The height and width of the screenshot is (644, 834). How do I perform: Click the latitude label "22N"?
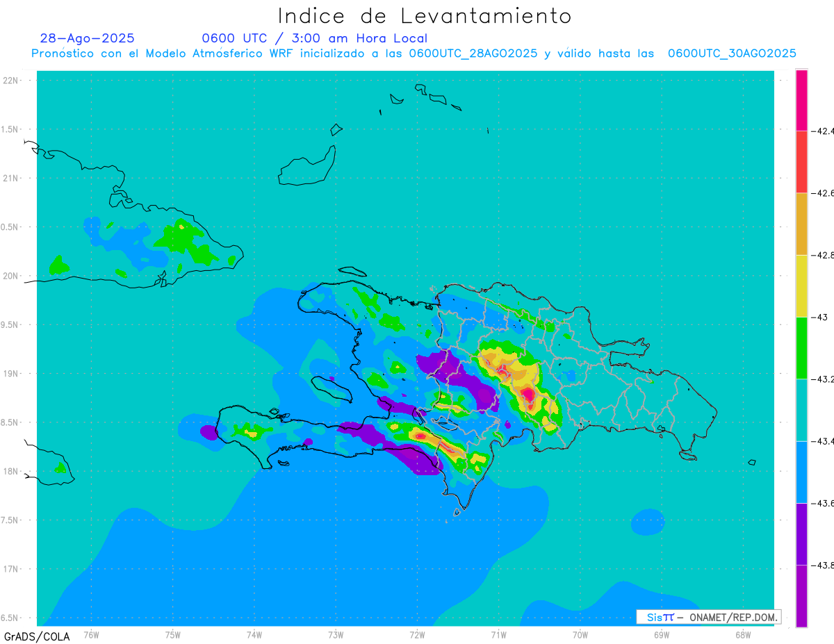point(11,80)
